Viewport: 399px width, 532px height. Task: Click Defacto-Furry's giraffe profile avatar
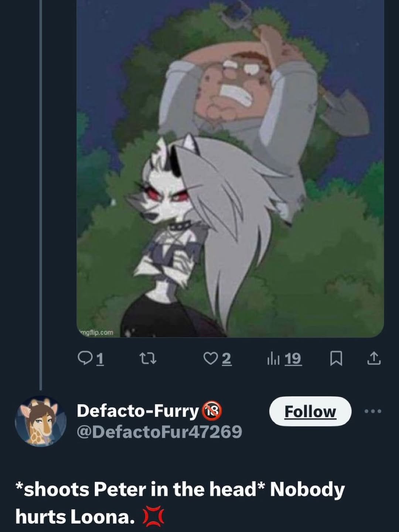[x=41, y=421]
